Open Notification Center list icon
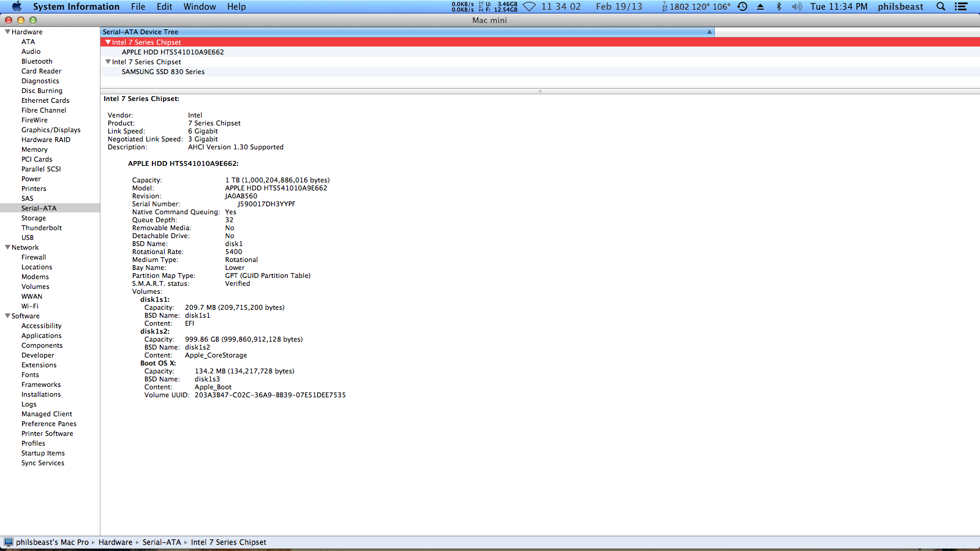The image size is (980, 551). (x=961, y=6)
